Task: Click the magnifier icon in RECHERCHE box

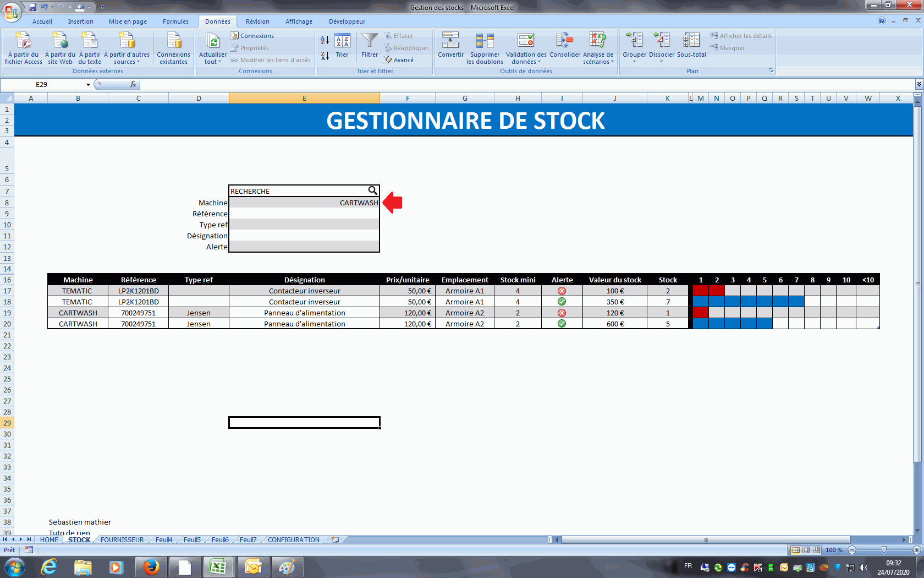Action: (373, 190)
